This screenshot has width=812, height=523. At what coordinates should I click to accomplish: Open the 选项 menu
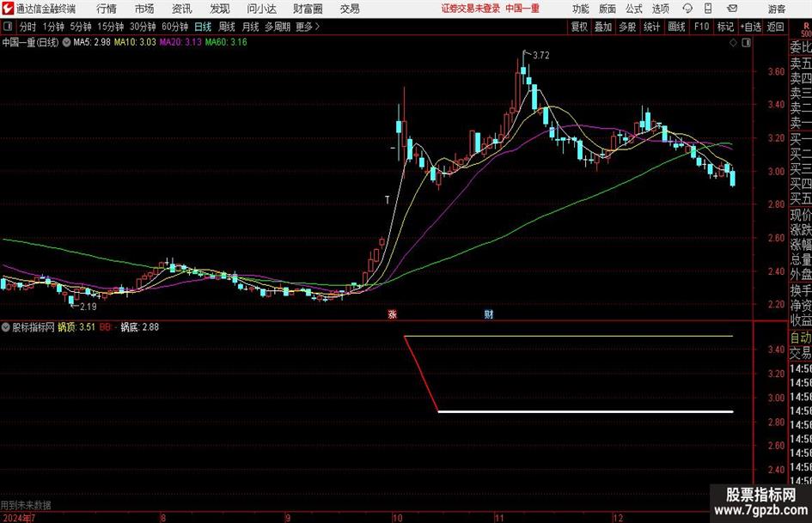point(661,9)
